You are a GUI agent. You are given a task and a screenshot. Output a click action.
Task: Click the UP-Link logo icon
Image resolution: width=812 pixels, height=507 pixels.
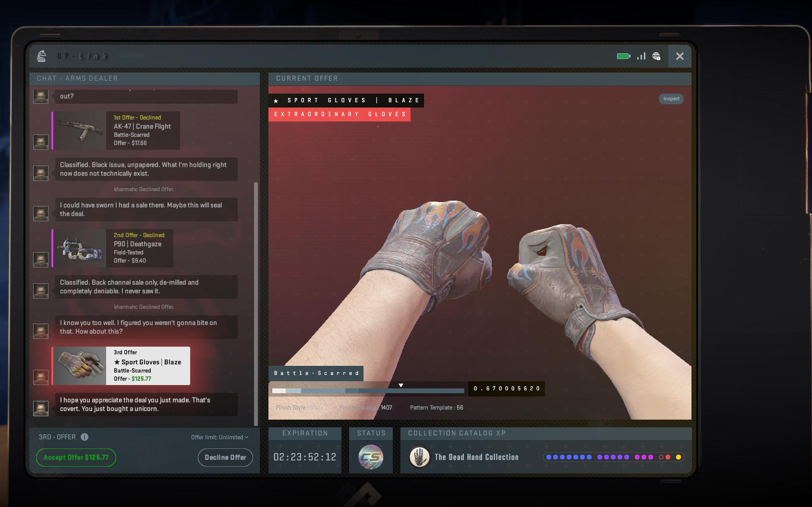click(x=42, y=56)
